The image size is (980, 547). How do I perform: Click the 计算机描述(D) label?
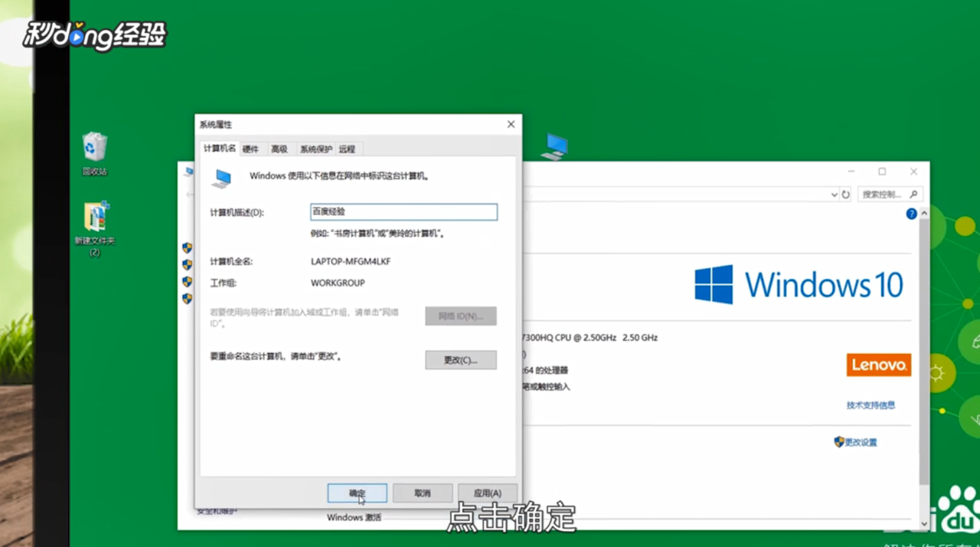click(x=237, y=212)
